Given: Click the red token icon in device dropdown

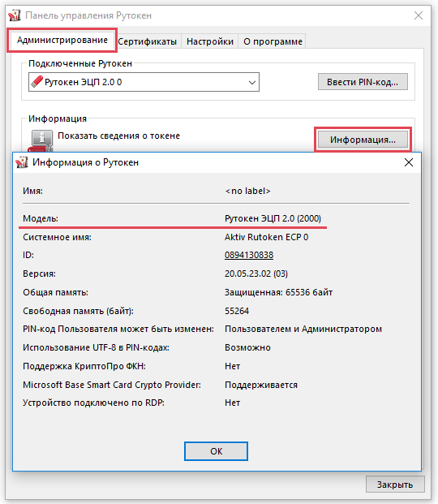Looking at the screenshot, I should 36,82.
